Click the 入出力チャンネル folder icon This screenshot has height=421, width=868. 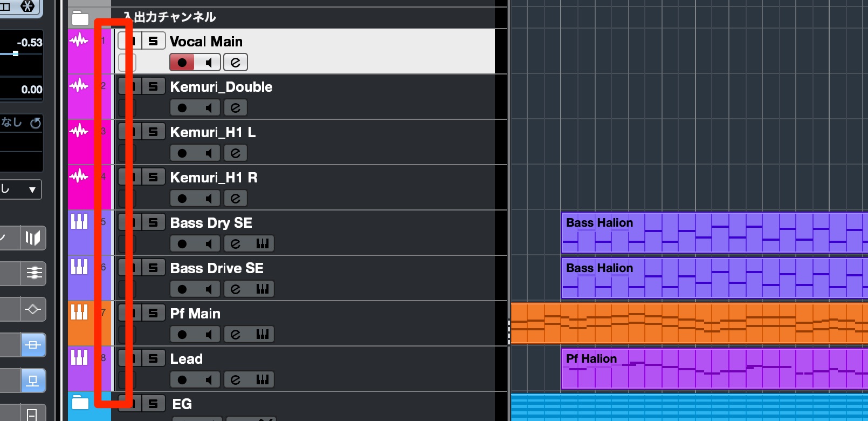point(80,18)
